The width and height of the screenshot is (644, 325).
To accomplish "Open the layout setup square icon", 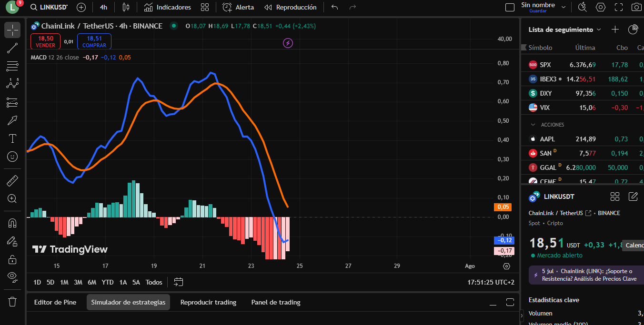I will tap(510, 7).
